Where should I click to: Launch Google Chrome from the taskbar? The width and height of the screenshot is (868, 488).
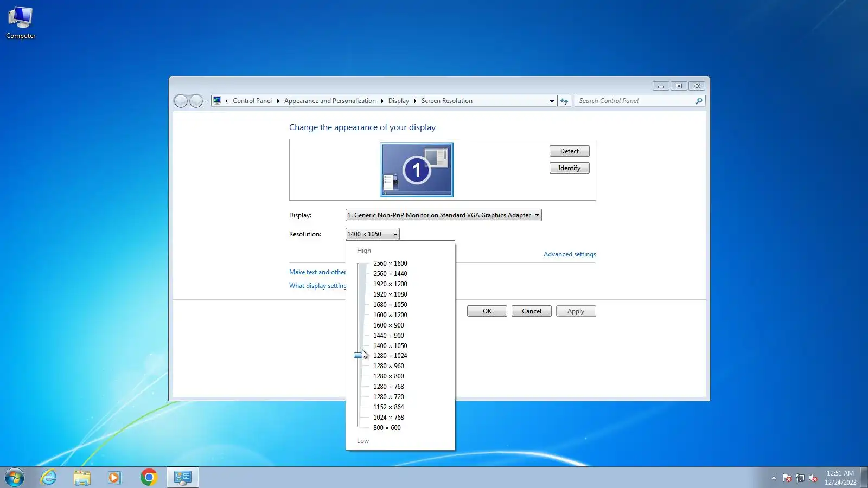(x=149, y=477)
